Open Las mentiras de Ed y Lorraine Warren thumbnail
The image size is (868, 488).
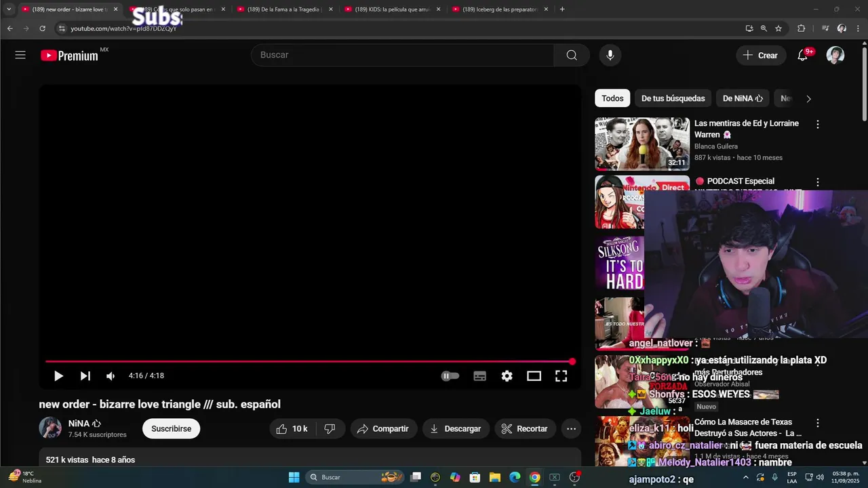(x=642, y=144)
